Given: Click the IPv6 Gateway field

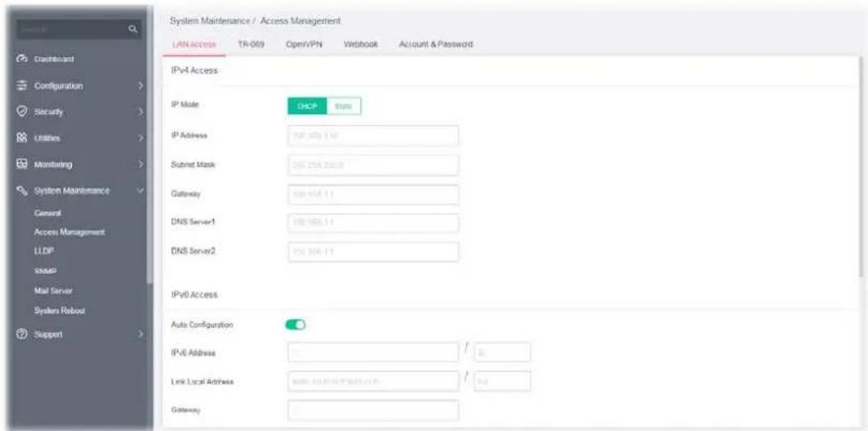Looking at the screenshot, I should click(x=373, y=411).
